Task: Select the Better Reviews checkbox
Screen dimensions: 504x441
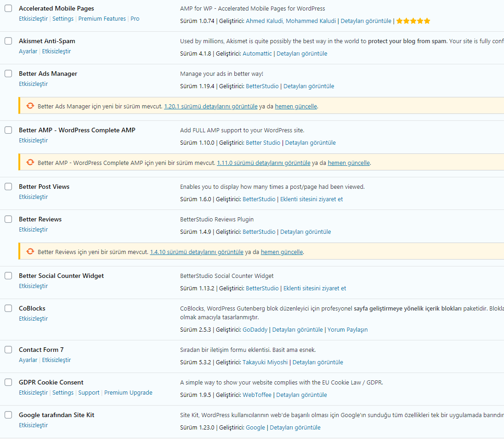Action: (x=8, y=219)
